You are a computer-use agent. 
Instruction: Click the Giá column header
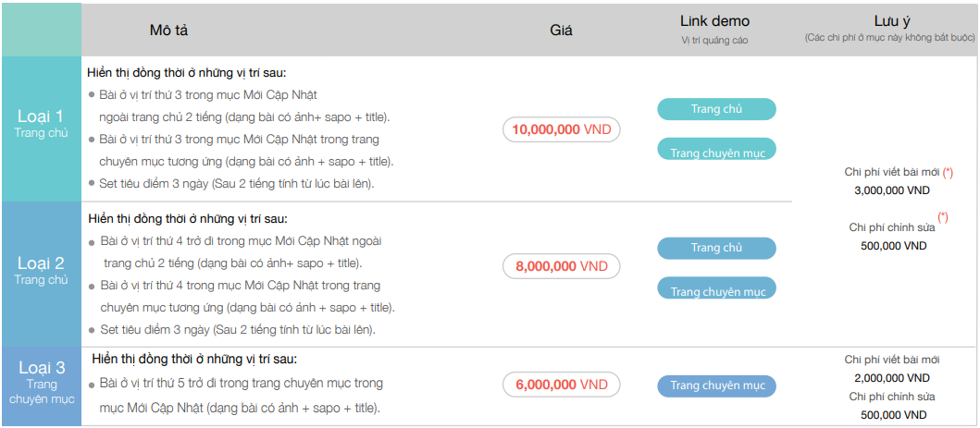click(x=561, y=31)
